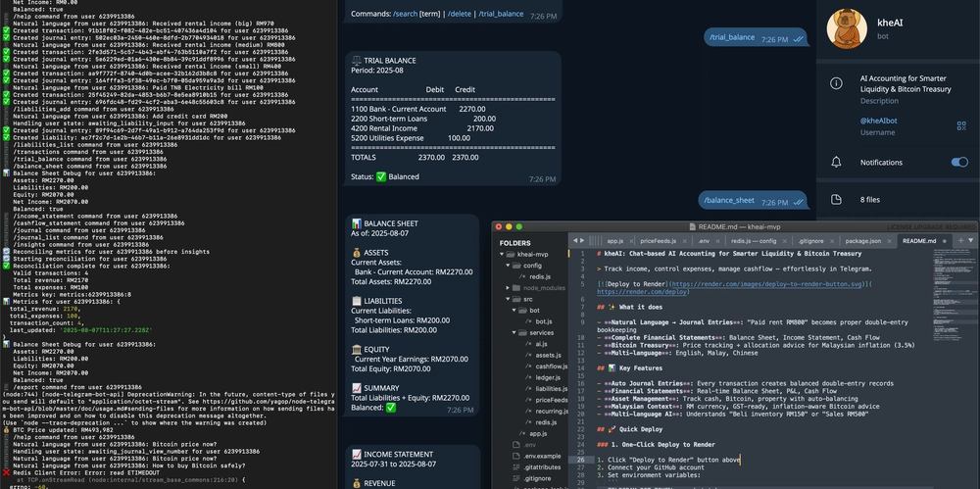Open a new tab with the plus icon
The height and width of the screenshot is (489, 980).
[x=960, y=241]
